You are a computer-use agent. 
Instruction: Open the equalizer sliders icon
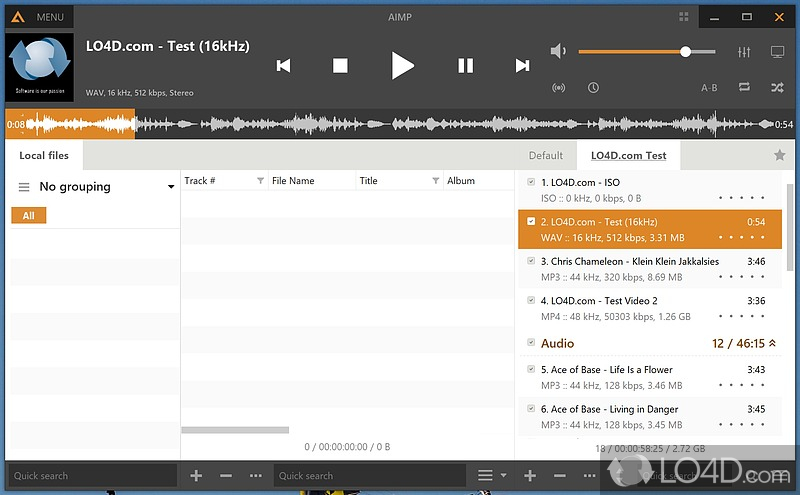coord(744,52)
